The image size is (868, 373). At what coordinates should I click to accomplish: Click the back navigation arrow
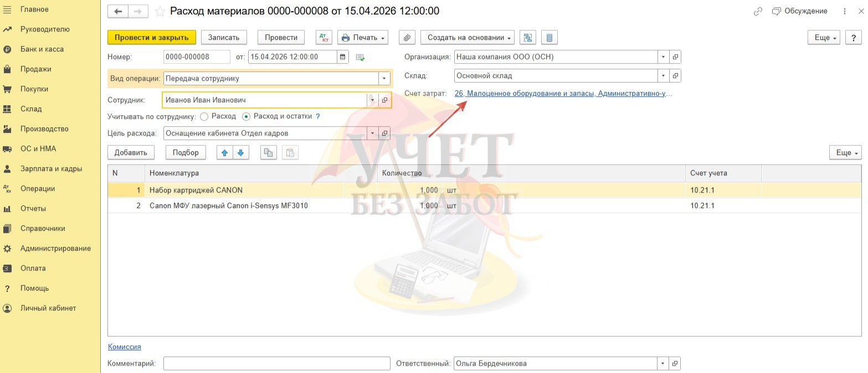(118, 12)
